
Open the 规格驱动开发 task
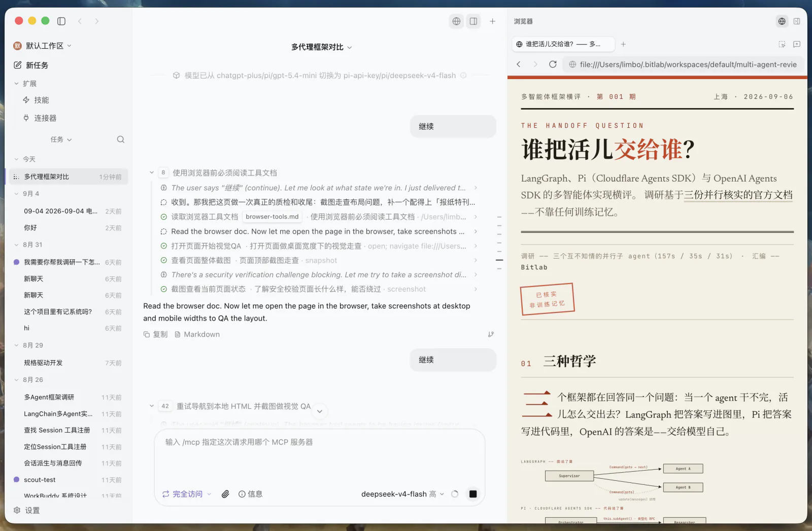(x=69, y=363)
